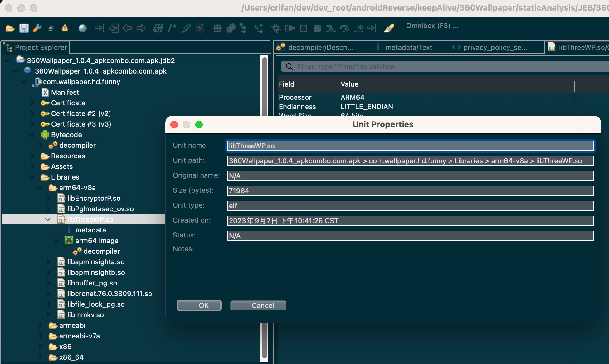Click the Size (bytes) field 71984

coord(410,191)
